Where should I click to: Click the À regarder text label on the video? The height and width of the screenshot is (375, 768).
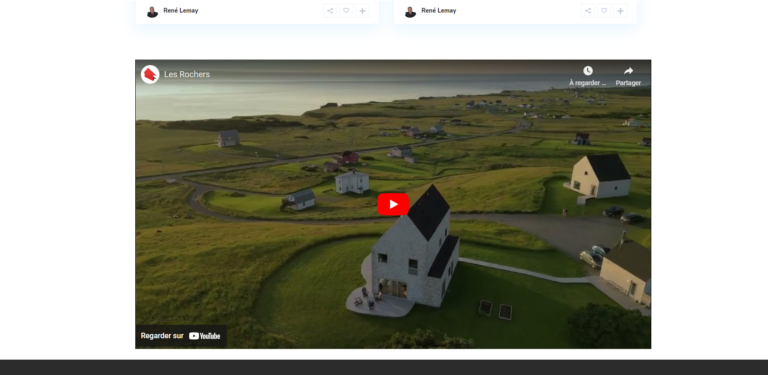pyautogui.click(x=588, y=83)
